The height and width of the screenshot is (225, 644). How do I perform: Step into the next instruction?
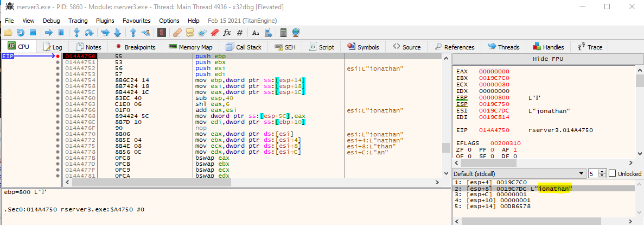(x=76, y=33)
